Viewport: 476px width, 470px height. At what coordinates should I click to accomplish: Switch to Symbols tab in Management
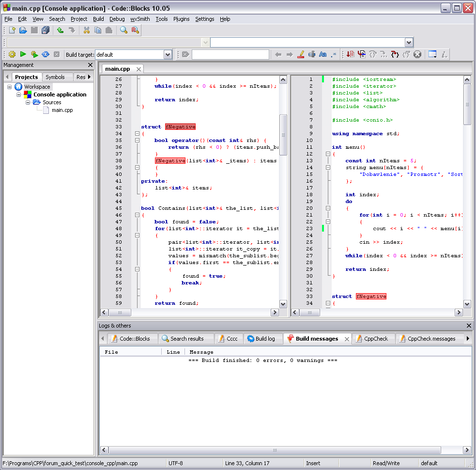click(55, 77)
